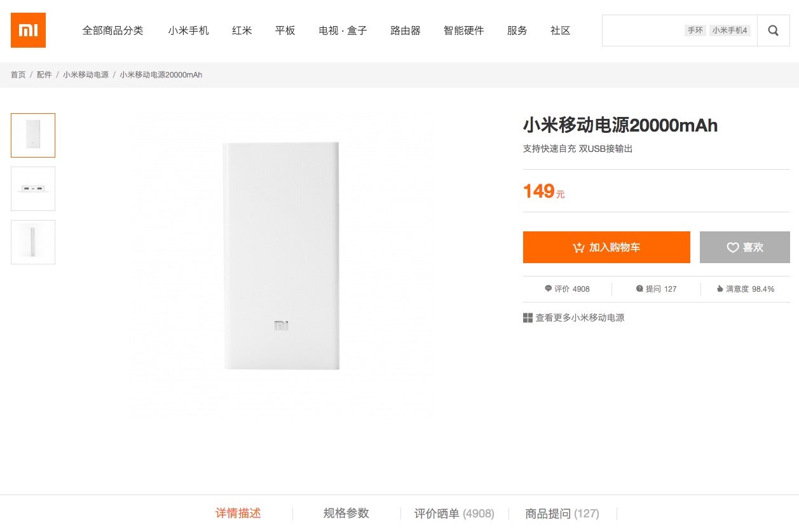Open 智能硬件 in the navigation bar
Image resolution: width=799 pixels, height=532 pixels.
pyautogui.click(x=463, y=31)
